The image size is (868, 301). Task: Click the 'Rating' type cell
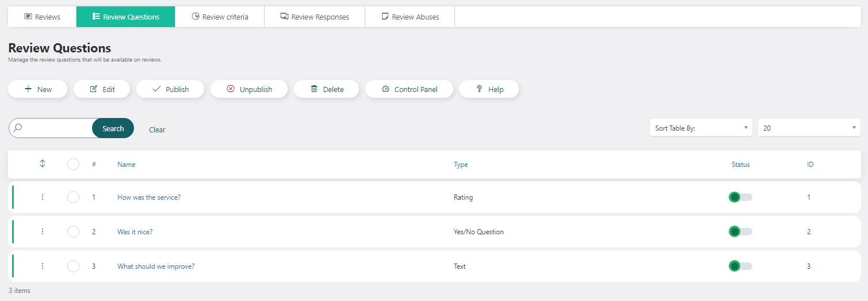pyautogui.click(x=463, y=197)
